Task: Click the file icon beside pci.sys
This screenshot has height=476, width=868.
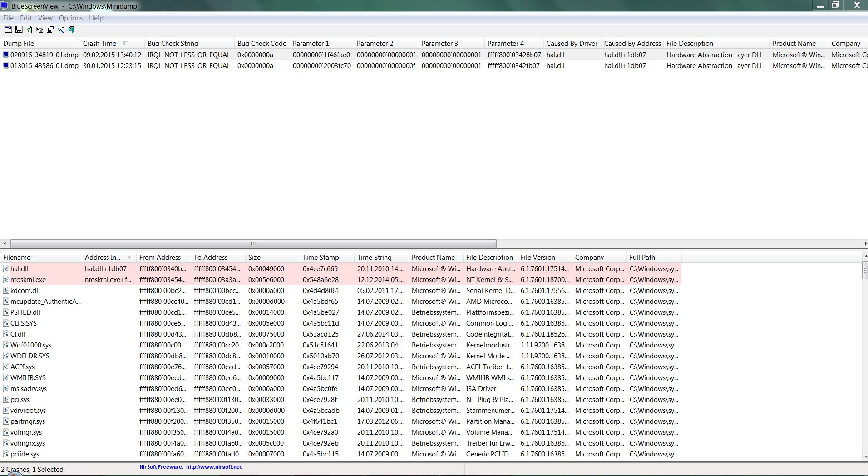Action: click(x=6, y=400)
